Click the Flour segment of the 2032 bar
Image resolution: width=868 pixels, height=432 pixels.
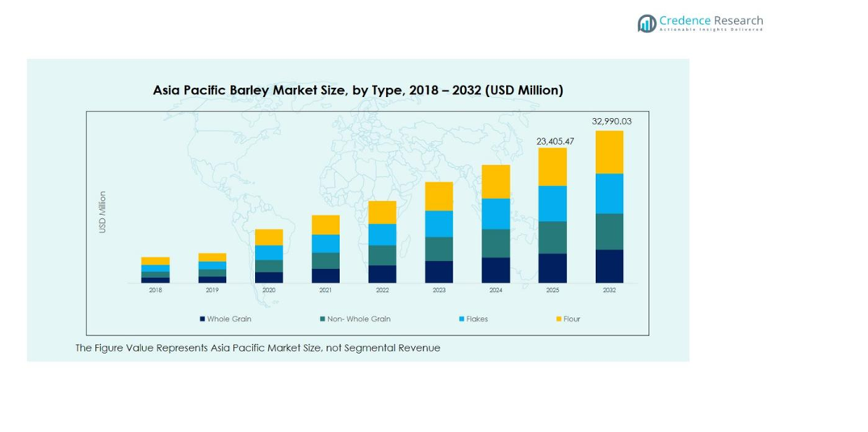click(610, 152)
